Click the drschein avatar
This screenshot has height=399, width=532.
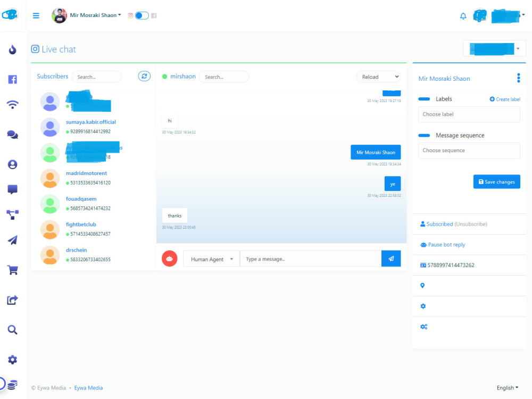point(50,255)
